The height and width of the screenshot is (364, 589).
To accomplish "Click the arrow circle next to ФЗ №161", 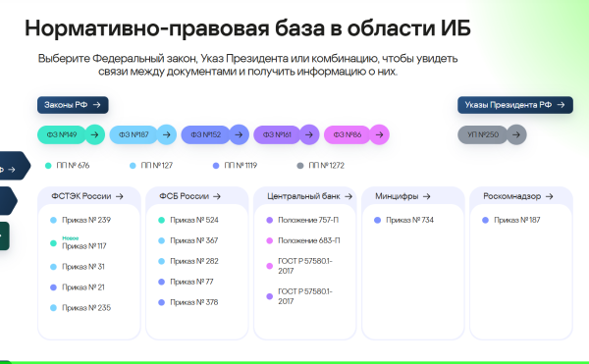I will pyautogui.click(x=309, y=134).
